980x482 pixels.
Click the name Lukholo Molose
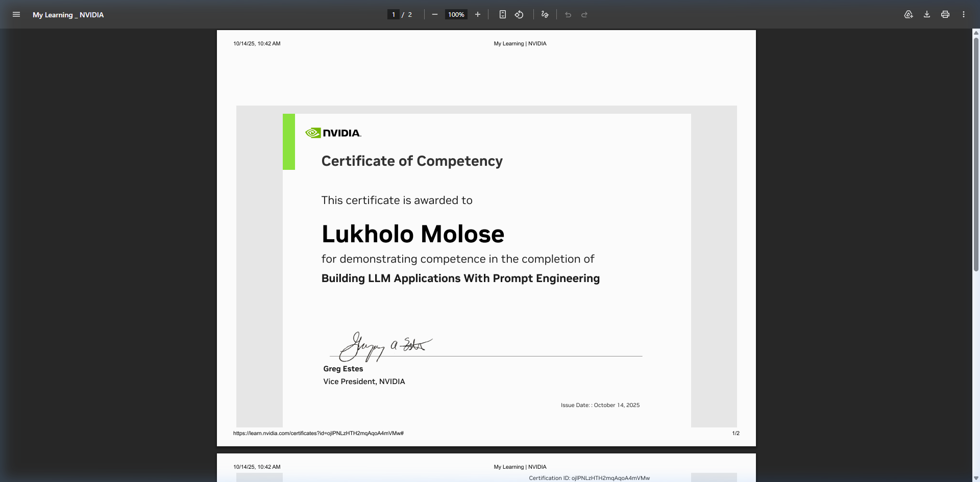point(413,234)
